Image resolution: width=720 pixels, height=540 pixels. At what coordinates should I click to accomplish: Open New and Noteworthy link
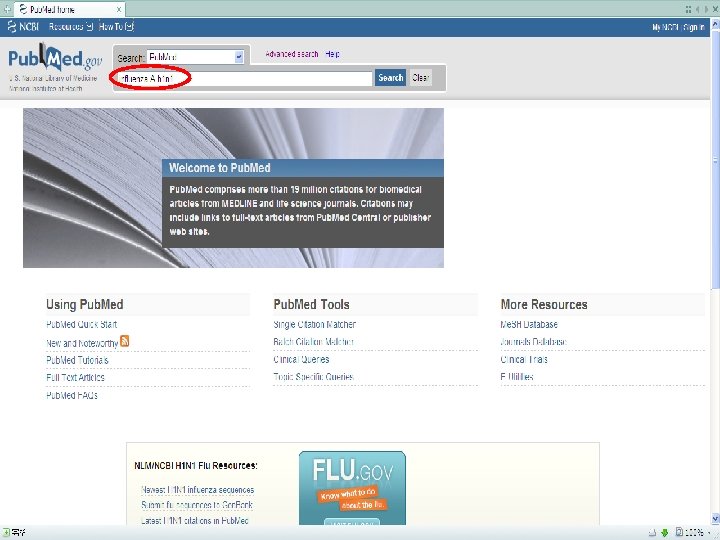point(82,343)
